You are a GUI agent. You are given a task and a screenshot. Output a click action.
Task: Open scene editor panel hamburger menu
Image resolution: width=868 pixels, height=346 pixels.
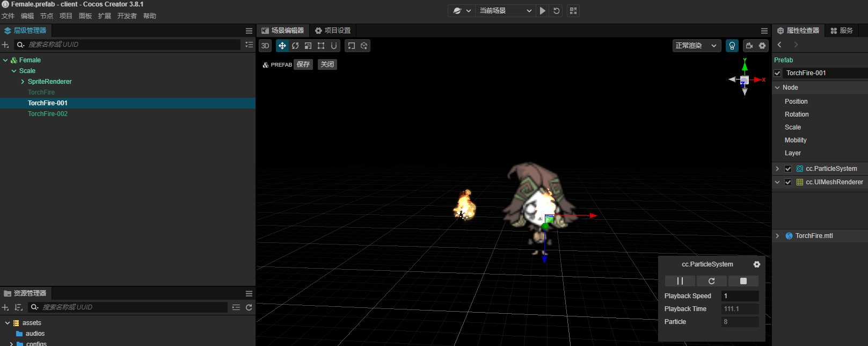pyautogui.click(x=764, y=31)
